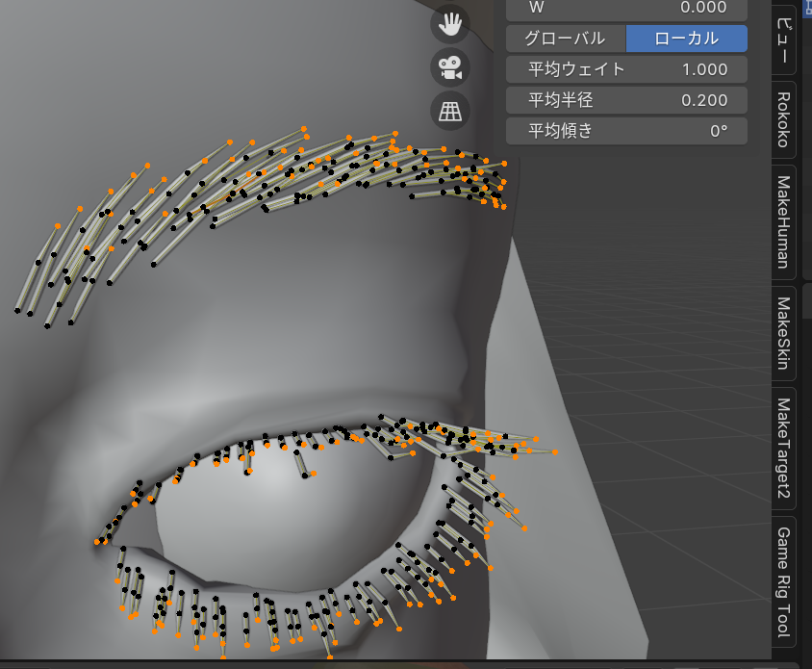Open the Rokoko sidebar tab
812x669 pixels.
(x=784, y=119)
